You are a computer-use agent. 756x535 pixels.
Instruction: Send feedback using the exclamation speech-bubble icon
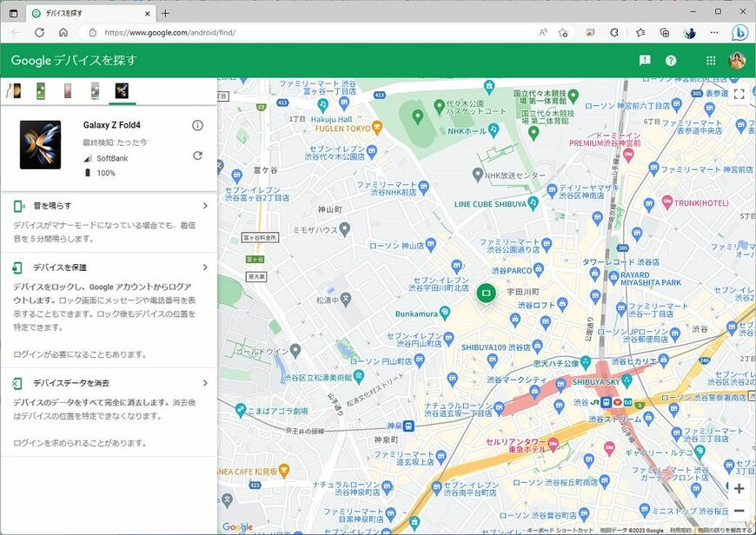(644, 61)
